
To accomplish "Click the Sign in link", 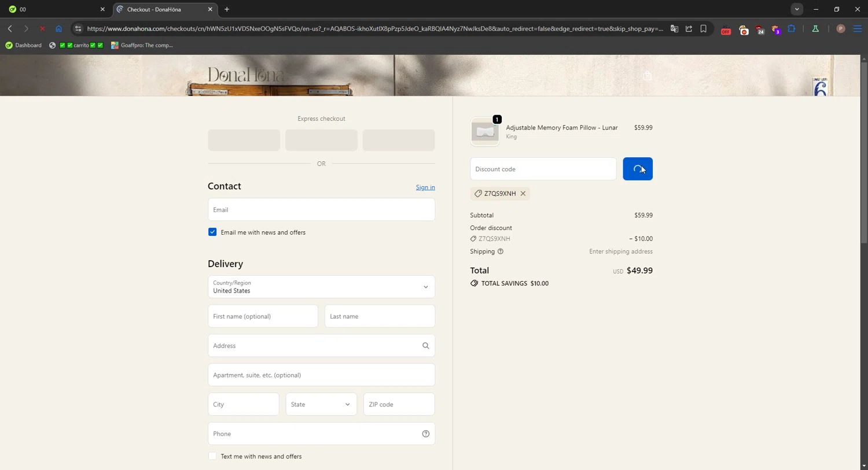I will [425, 187].
